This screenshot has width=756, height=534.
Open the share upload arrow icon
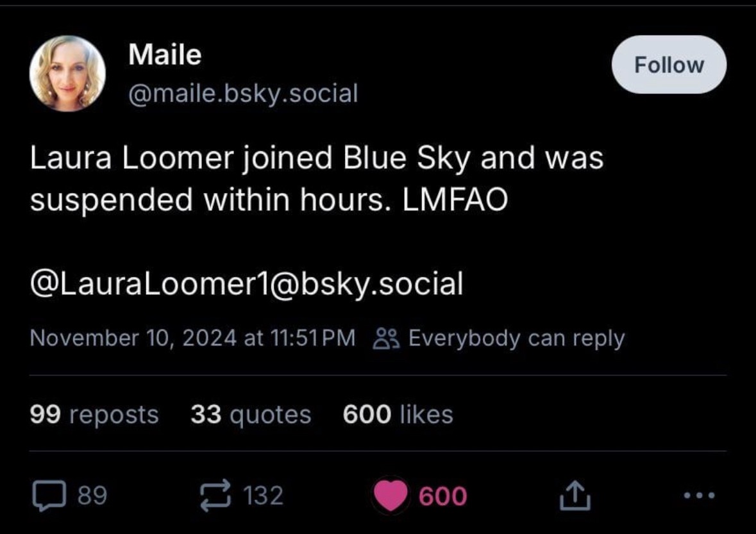click(x=575, y=495)
